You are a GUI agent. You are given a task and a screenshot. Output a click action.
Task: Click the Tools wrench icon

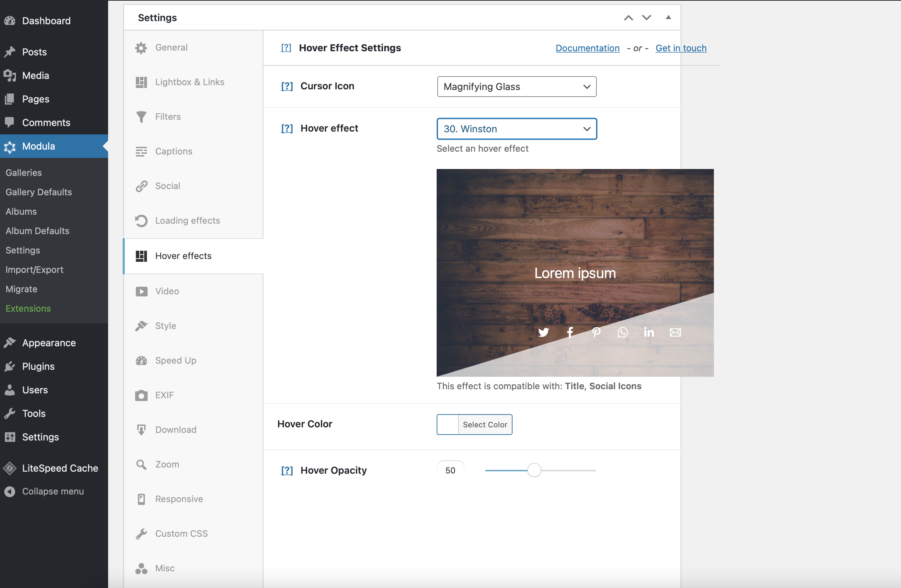10,413
